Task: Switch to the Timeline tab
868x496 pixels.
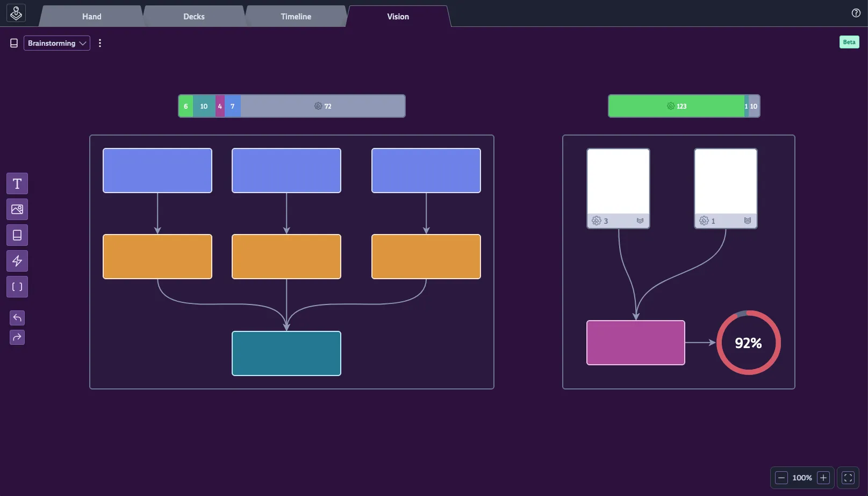Action: click(296, 17)
